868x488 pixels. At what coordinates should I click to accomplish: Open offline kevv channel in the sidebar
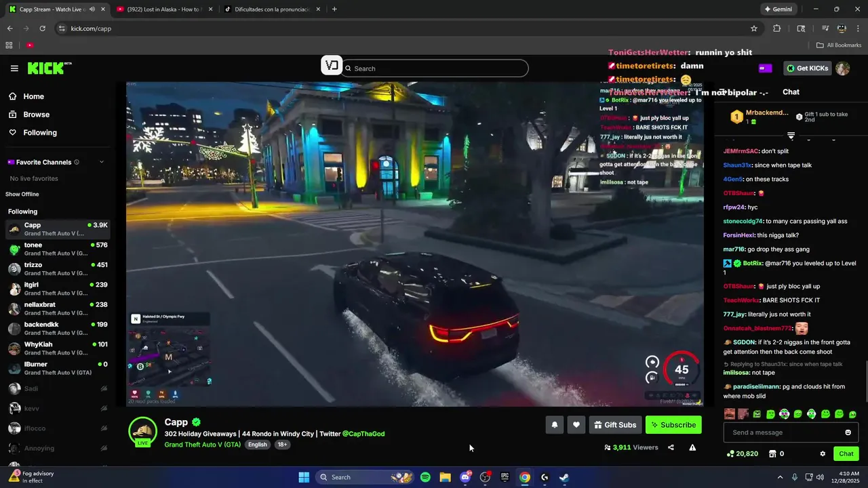(58, 409)
